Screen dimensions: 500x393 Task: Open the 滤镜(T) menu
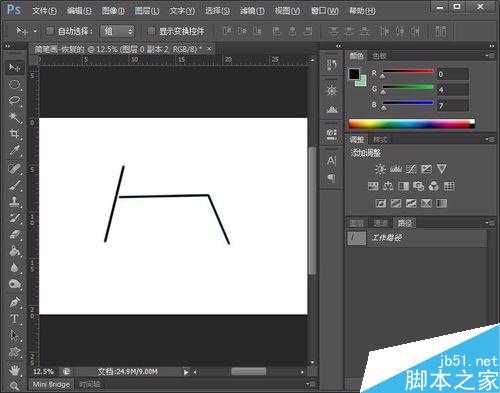click(252, 11)
